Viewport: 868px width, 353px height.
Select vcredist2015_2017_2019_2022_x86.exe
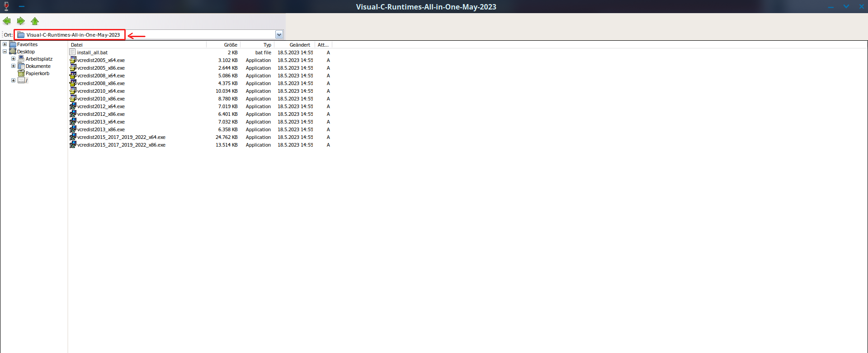(x=121, y=145)
